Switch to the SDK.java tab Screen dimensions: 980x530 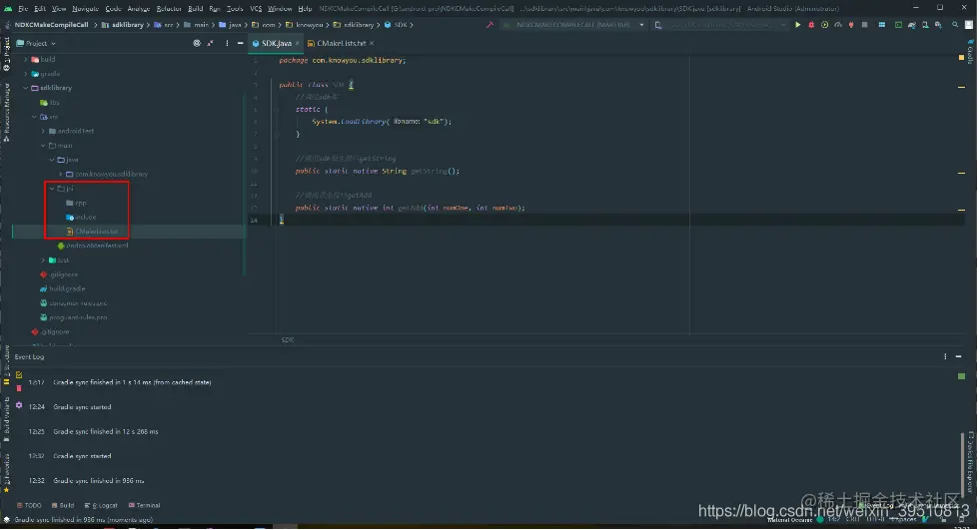277,43
